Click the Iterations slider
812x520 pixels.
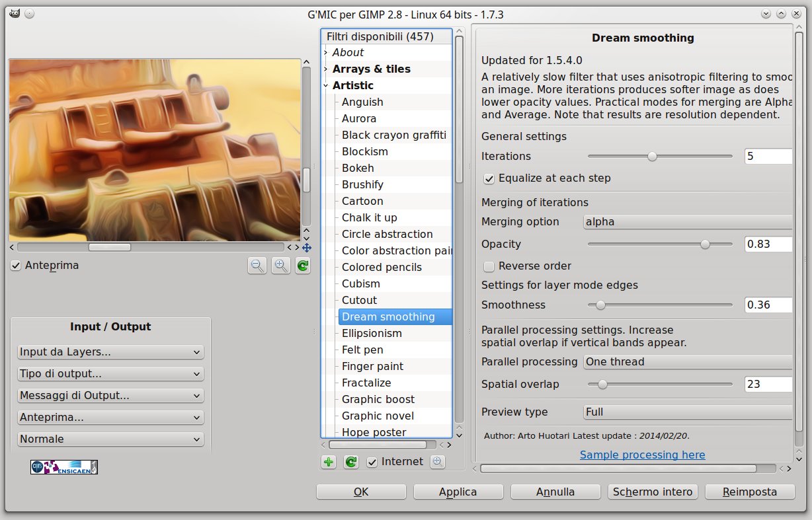point(660,157)
